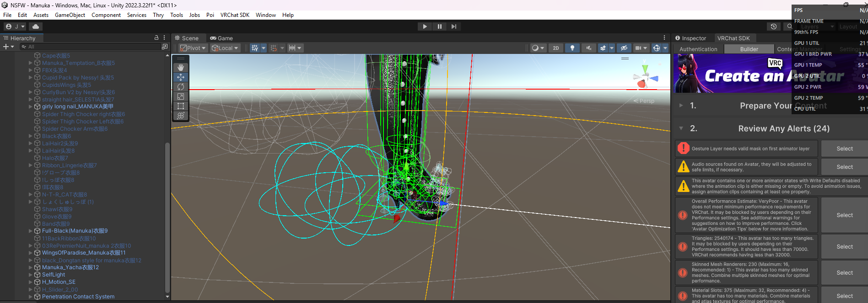Screen dimensions: 868x303
Task: Open Hierarchy panel more options menu
Action: coord(164,38)
